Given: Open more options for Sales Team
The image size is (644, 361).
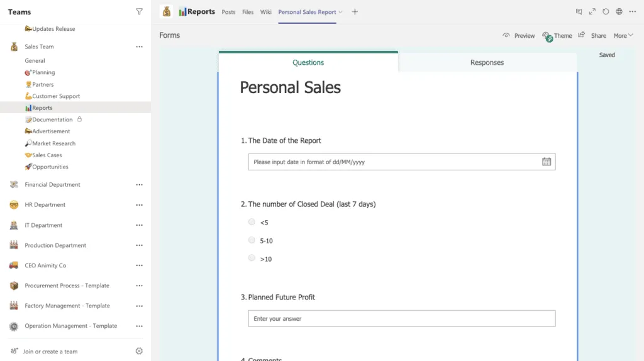Looking at the screenshot, I should (x=139, y=47).
